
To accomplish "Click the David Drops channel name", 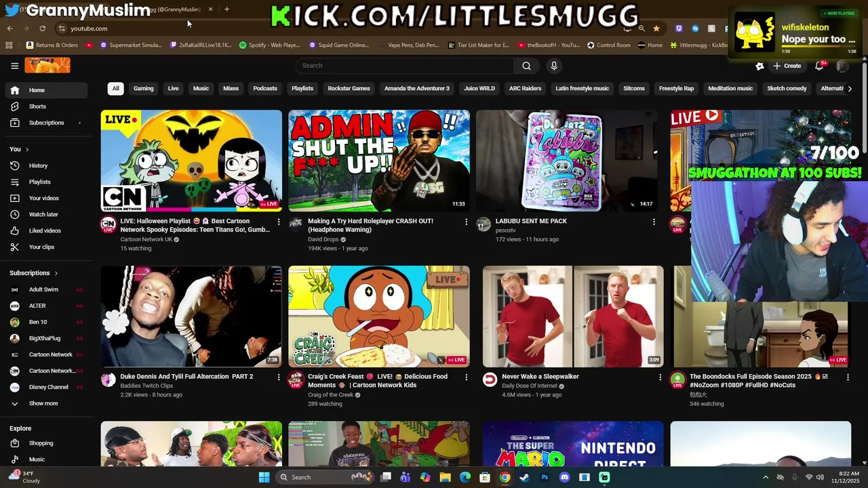I will click(323, 239).
